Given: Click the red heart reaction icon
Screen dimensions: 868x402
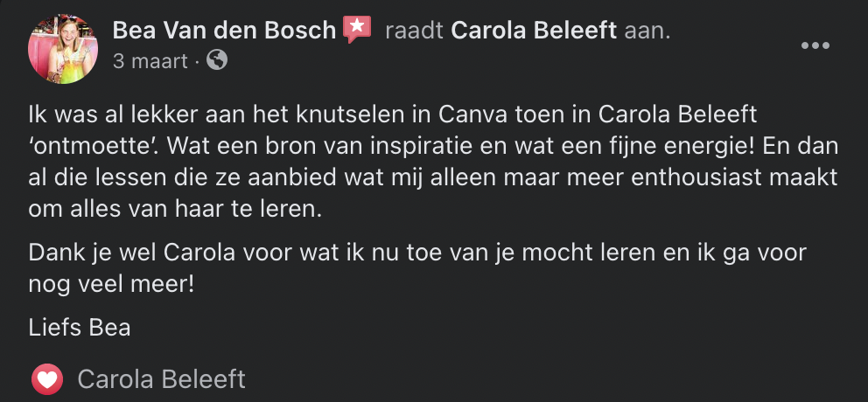Looking at the screenshot, I should (x=47, y=379).
